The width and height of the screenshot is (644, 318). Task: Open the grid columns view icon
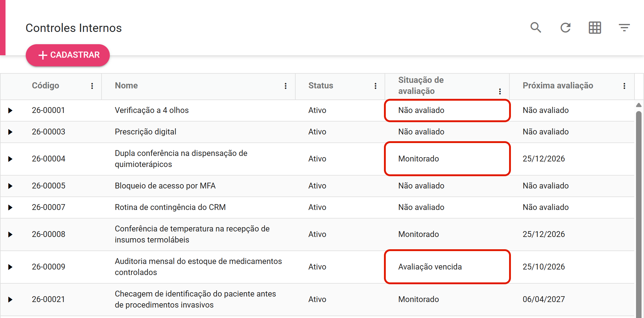(x=595, y=28)
